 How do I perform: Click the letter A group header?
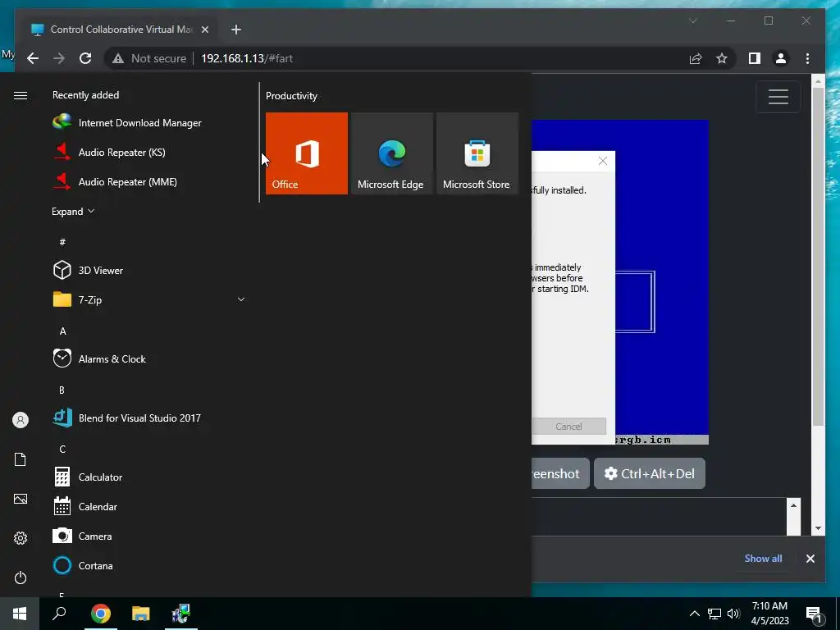62,331
